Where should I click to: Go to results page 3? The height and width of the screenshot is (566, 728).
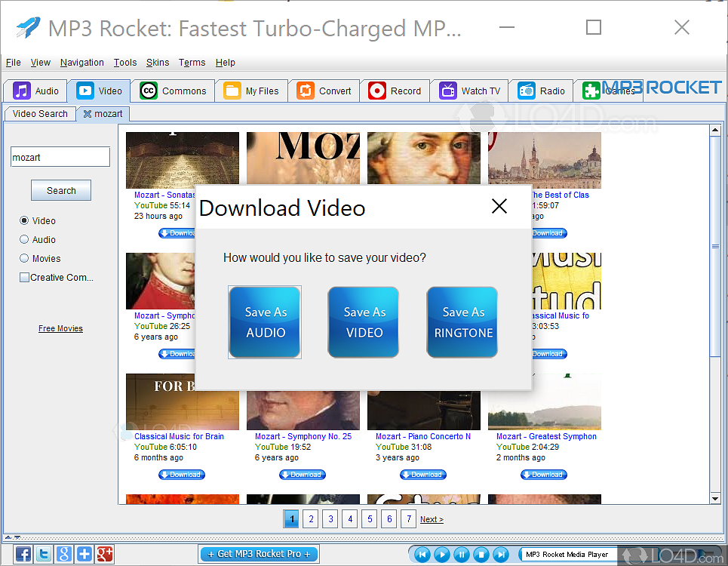330,518
